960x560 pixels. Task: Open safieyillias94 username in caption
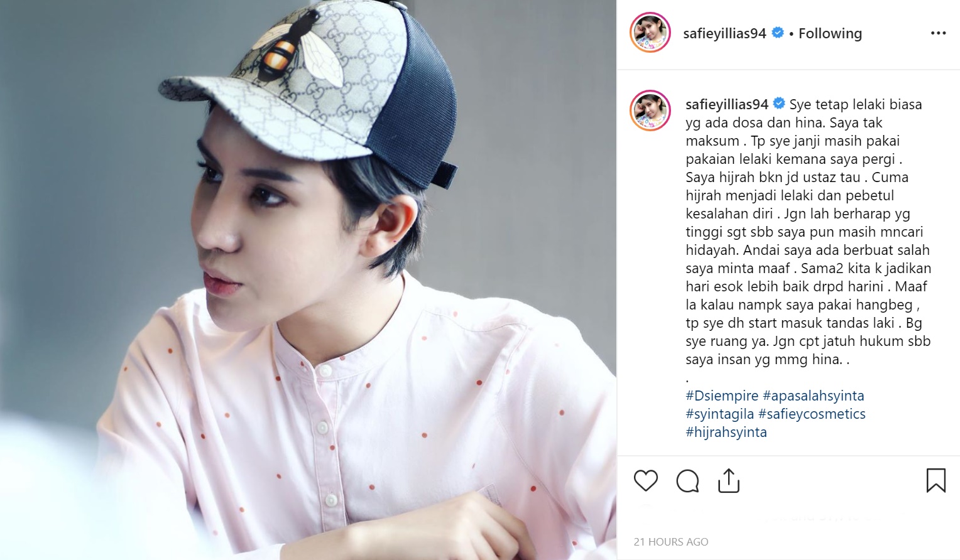tap(727, 104)
